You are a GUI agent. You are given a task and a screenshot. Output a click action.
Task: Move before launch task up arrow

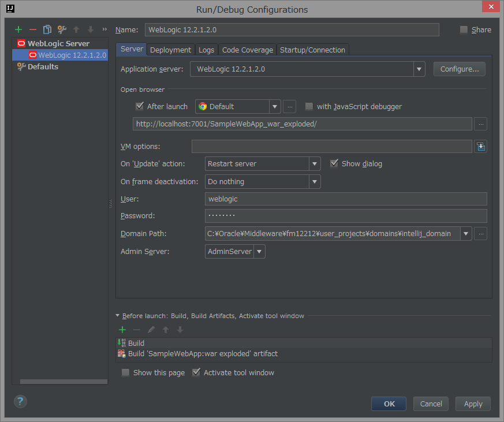166,330
